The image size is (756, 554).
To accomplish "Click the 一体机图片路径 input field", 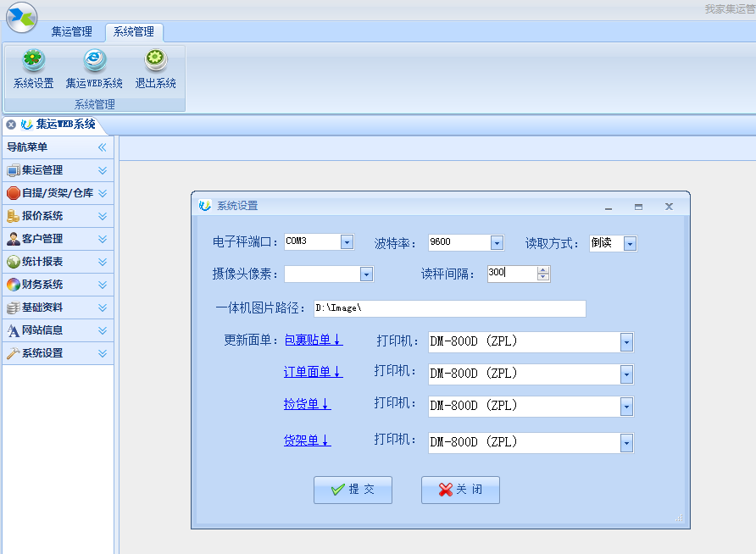I will coord(449,308).
